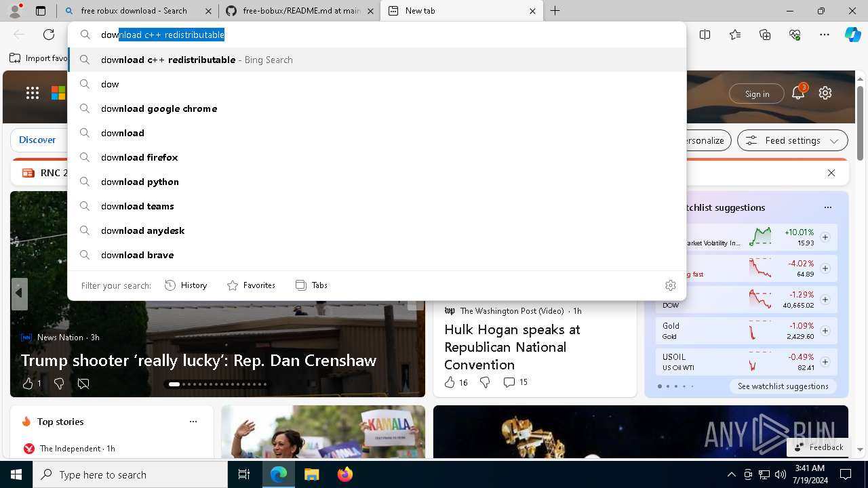Pick the plain 'download' suggestion
The height and width of the screenshot is (488, 868).
point(377,133)
